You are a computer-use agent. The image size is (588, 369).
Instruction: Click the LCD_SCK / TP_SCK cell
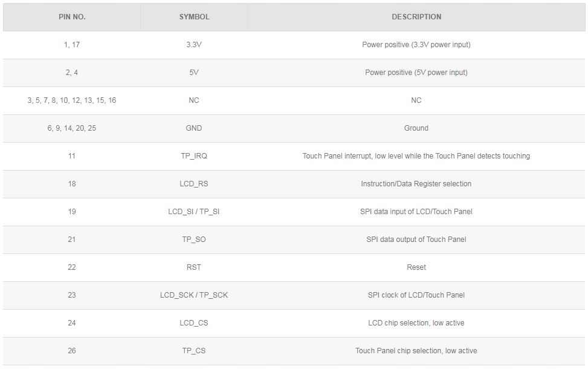click(194, 295)
